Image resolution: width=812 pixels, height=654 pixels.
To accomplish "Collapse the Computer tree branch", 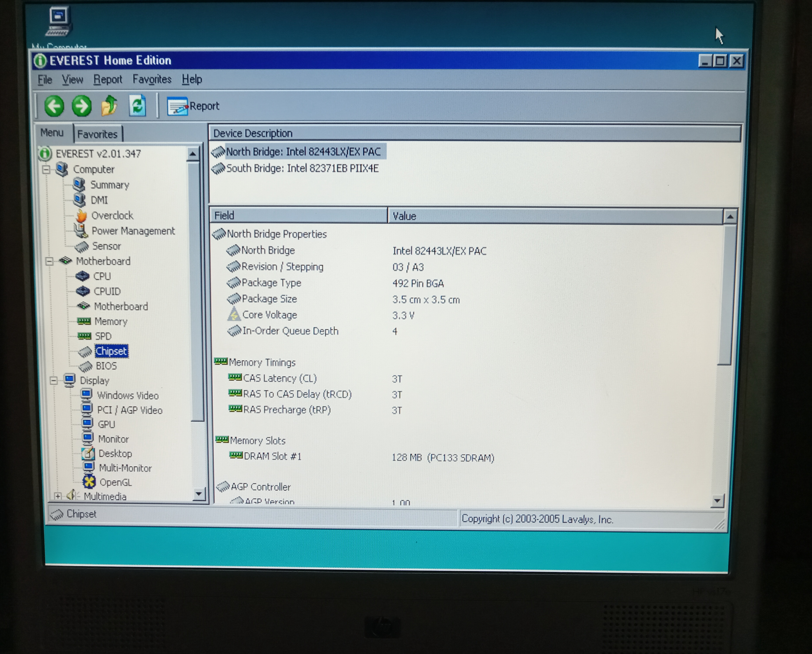I will pyautogui.click(x=46, y=170).
